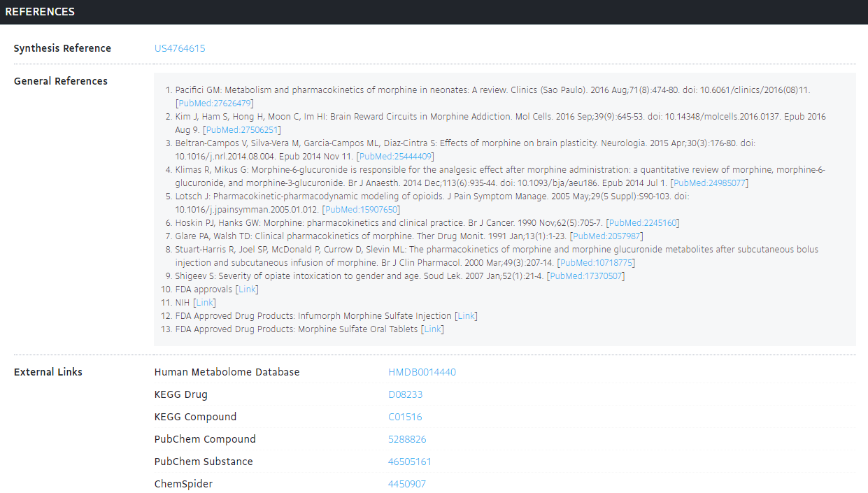This screenshot has width=868, height=493.
Task: Open PubMed:17370507 Shigeev reference link
Action: [x=586, y=276]
